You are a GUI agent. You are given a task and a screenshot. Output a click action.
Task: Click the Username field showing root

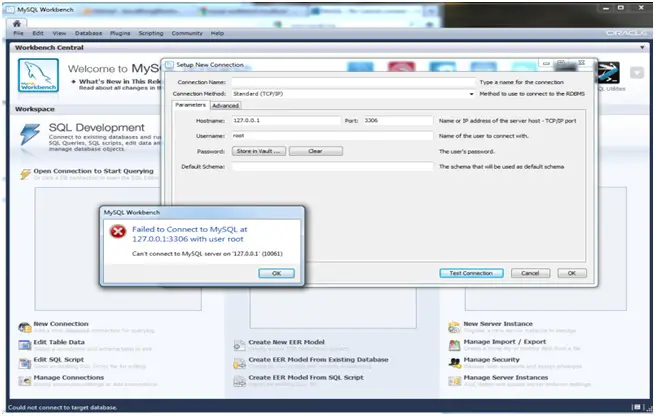[333, 136]
